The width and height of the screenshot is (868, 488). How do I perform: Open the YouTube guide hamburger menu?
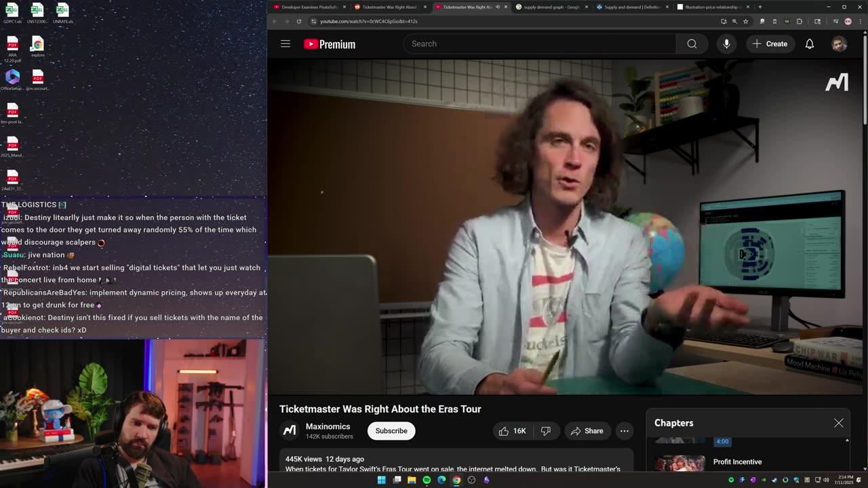[x=285, y=44]
